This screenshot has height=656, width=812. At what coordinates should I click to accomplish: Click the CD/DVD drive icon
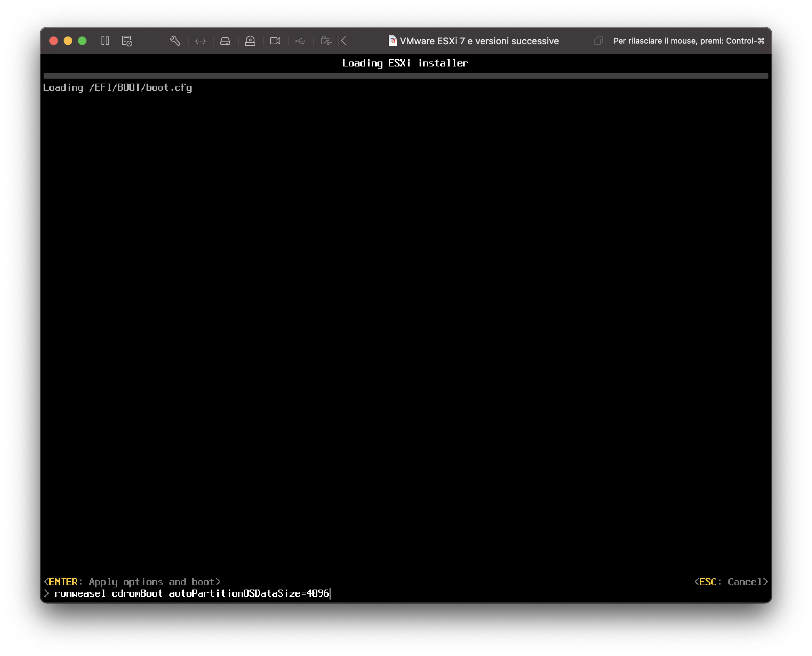[250, 41]
